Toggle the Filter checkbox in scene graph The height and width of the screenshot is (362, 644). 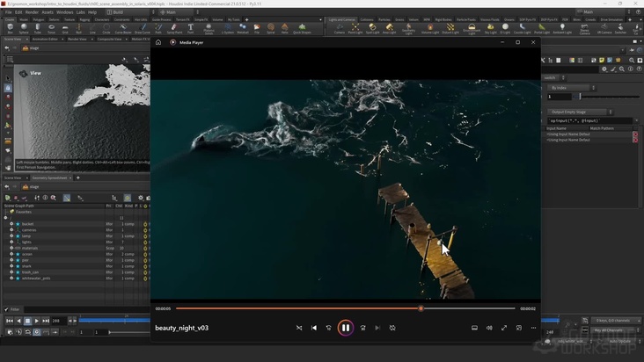point(6,309)
